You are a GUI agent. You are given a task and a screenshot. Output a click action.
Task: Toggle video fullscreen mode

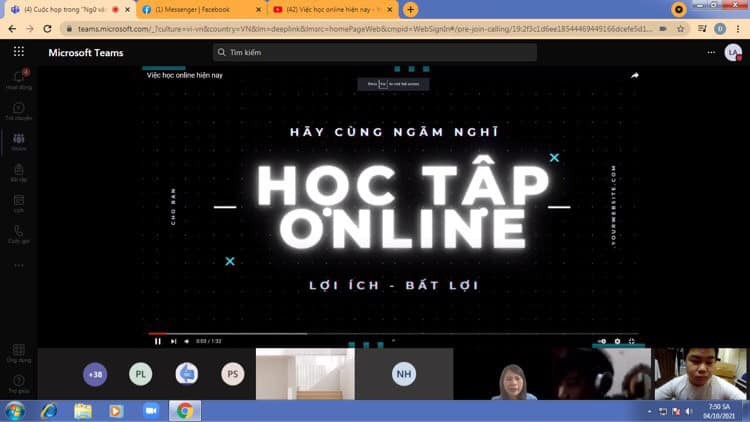[x=632, y=341]
